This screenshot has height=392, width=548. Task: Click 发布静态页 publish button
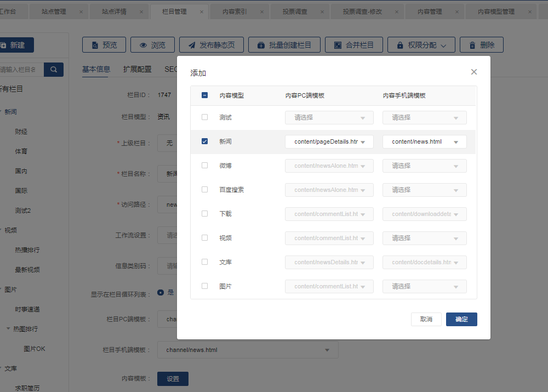211,45
